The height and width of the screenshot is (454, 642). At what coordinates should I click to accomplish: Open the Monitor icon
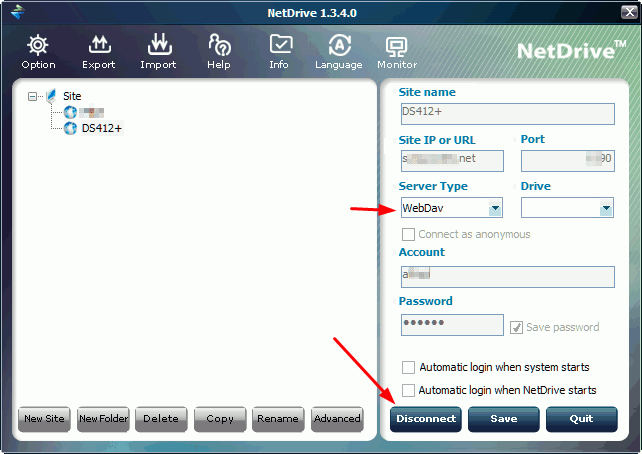396,47
